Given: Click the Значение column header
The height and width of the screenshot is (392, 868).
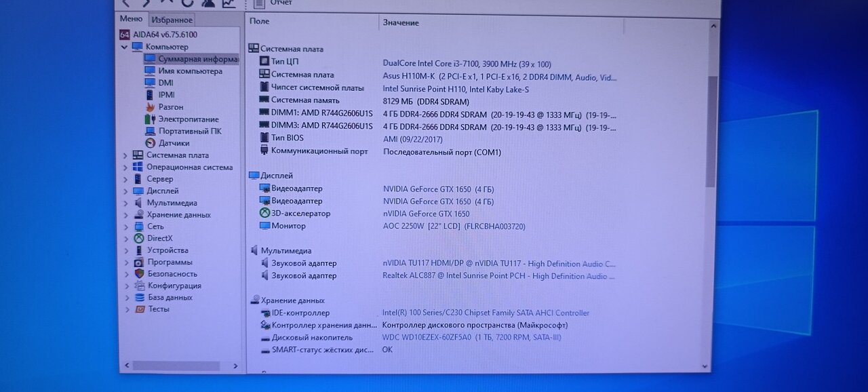Looking at the screenshot, I should (401, 23).
